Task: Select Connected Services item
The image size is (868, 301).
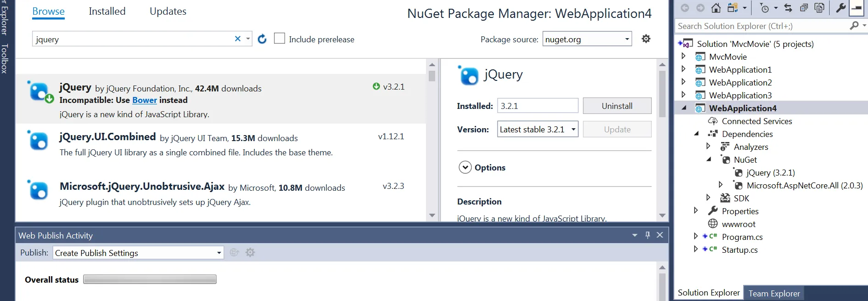Action: [x=757, y=121]
